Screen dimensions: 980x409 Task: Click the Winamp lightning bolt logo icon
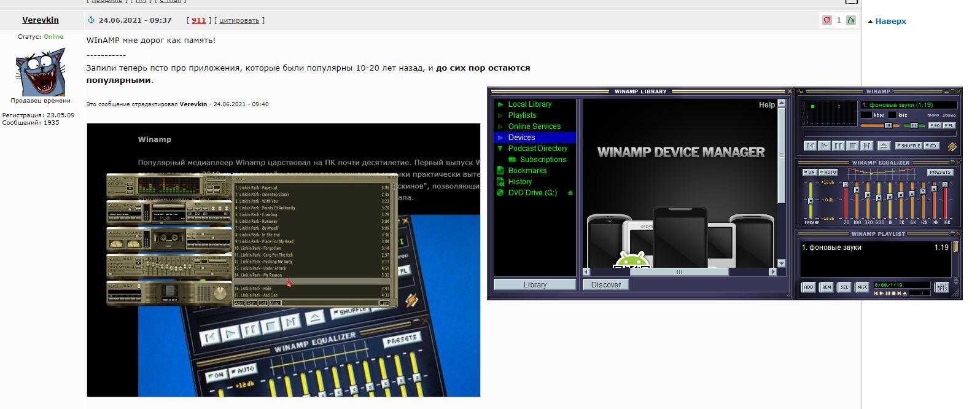click(952, 146)
